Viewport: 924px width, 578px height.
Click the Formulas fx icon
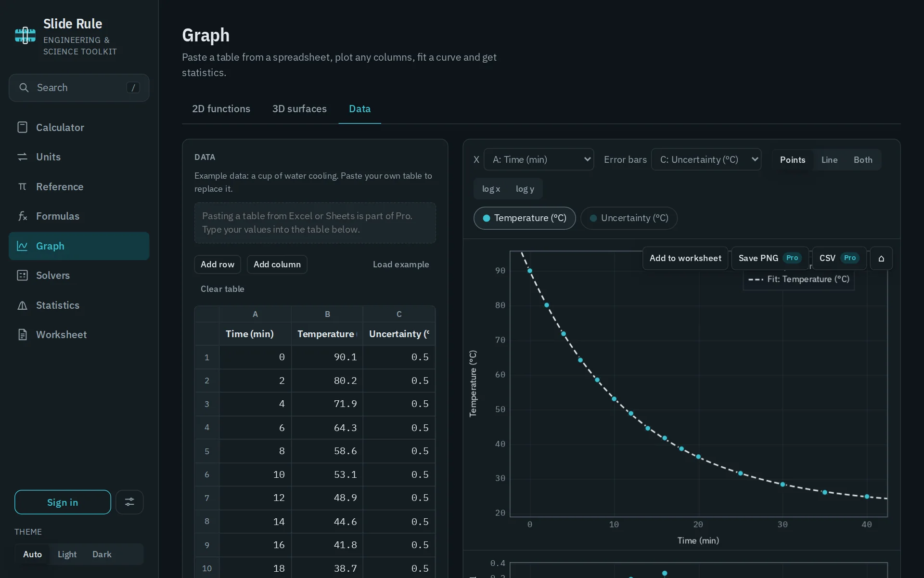tap(22, 216)
